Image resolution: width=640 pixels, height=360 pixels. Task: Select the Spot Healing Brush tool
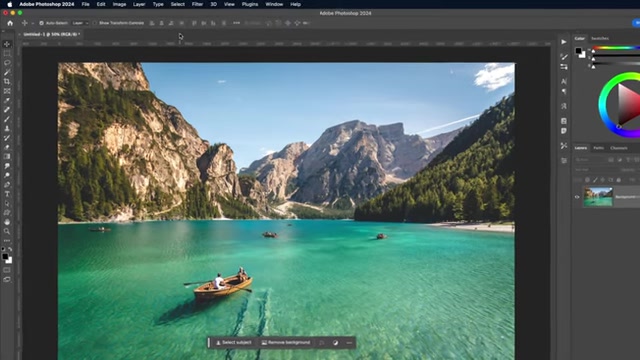(x=7, y=110)
